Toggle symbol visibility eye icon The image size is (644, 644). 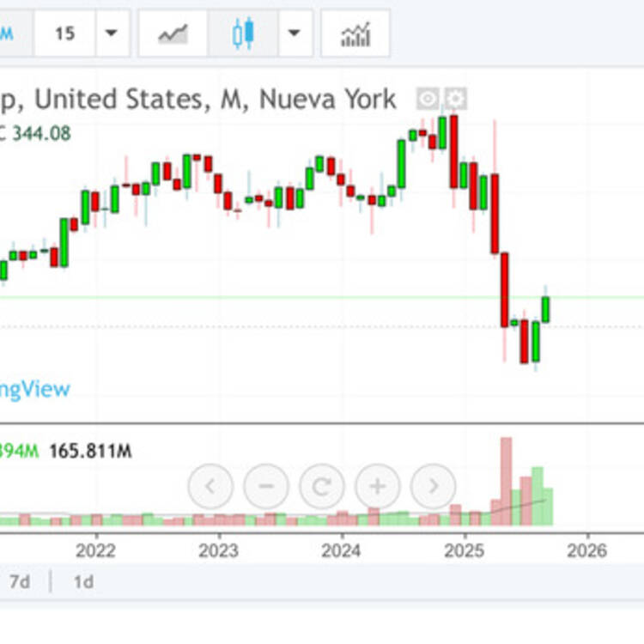pyautogui.click(x=428, y=99)
